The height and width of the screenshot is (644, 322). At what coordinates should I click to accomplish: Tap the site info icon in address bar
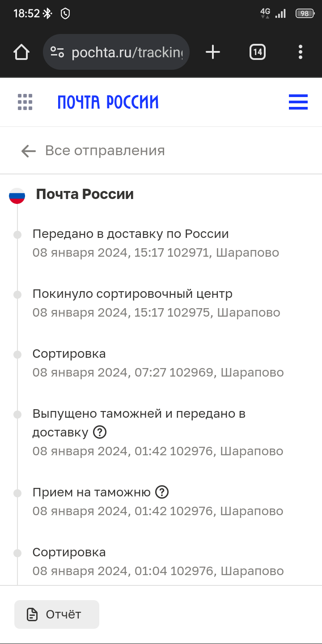[x=57, y=52]
